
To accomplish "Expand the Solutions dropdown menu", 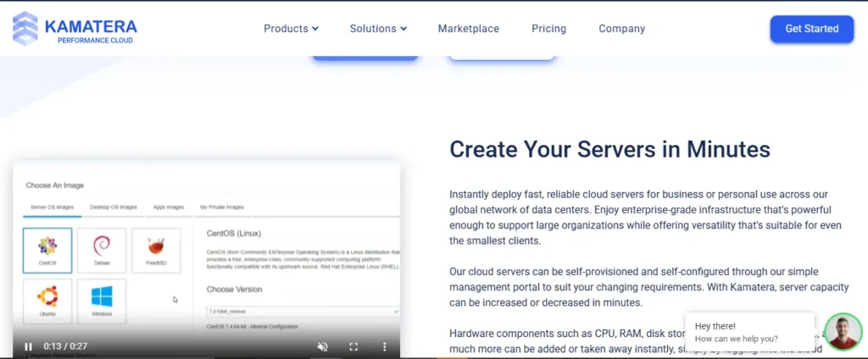I will tap(378, 29).
